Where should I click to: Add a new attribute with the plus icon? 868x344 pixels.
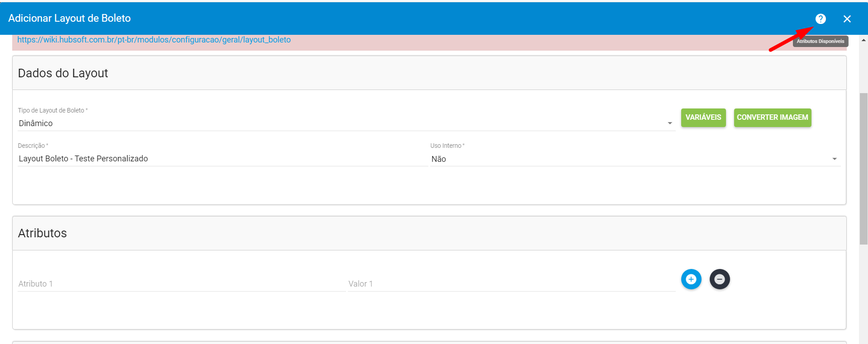tap(691, 279)
